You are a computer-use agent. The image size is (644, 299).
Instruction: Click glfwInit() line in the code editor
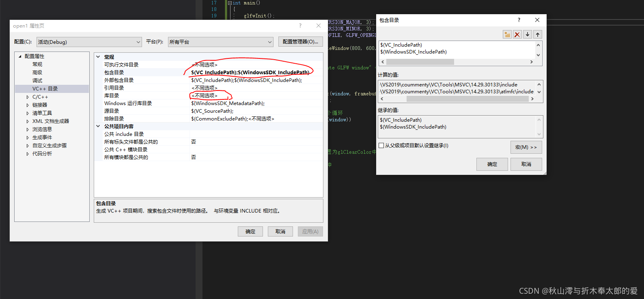(259, 16)
